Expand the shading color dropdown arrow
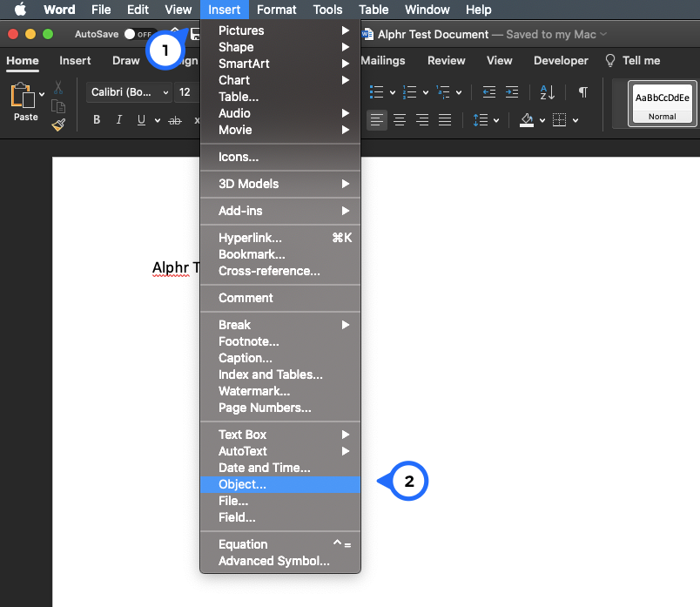Image resolution: width=700 pixels, height=607 pixels. click(x=542, y=120)
